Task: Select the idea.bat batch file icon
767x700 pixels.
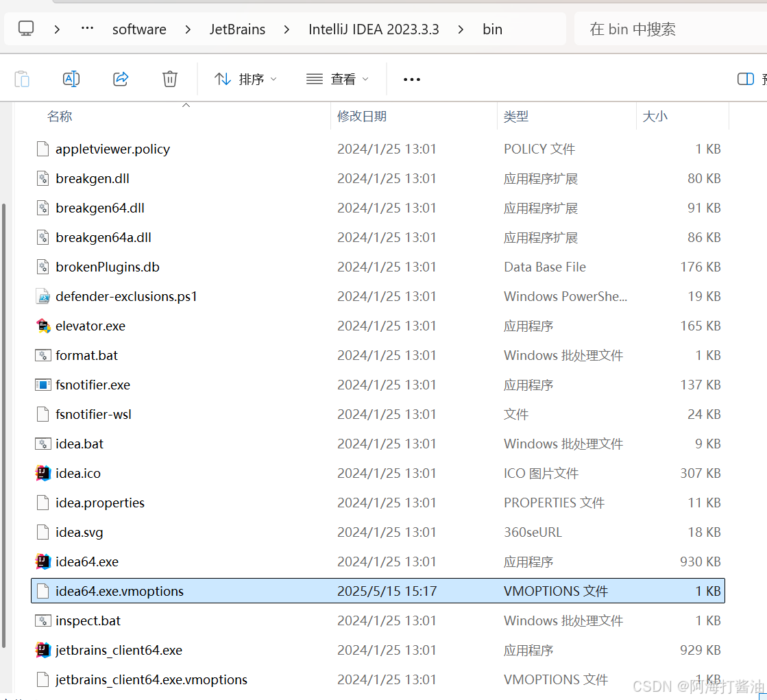Action: [x=43, y=444]
